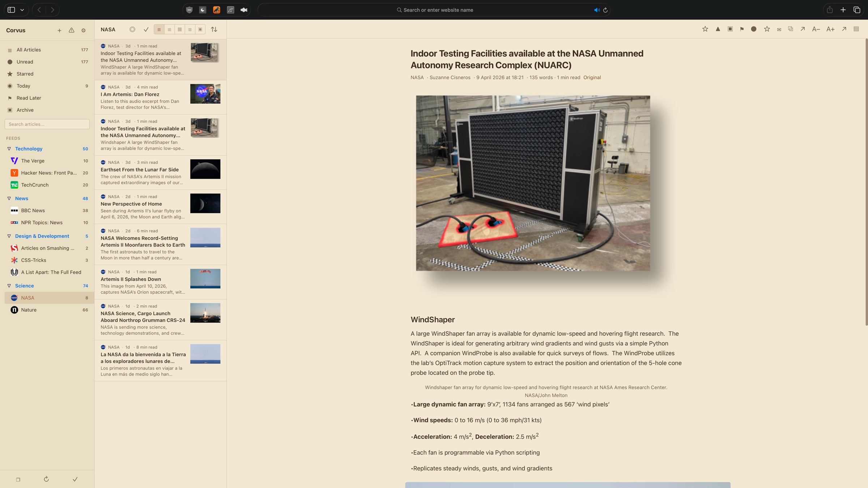The width and height of the screenshot is (868, 488).
Task: Archive the current article
Action: [x=729, y=29]
